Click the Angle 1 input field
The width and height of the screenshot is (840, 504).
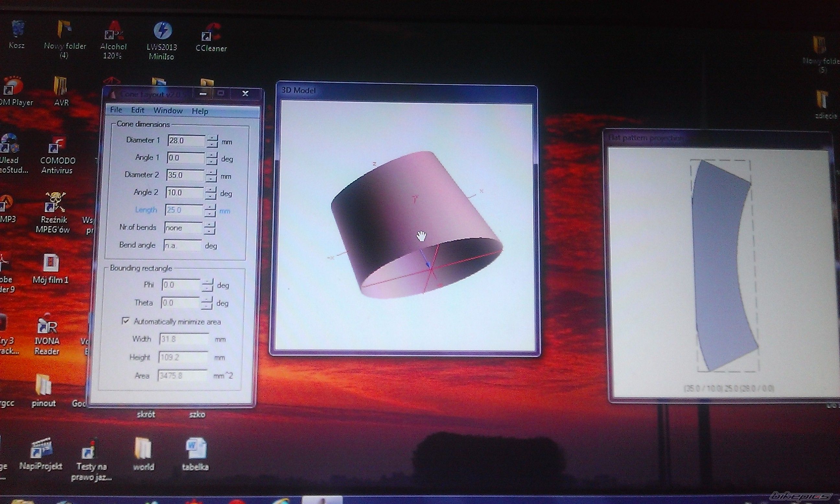click(186, 158)
